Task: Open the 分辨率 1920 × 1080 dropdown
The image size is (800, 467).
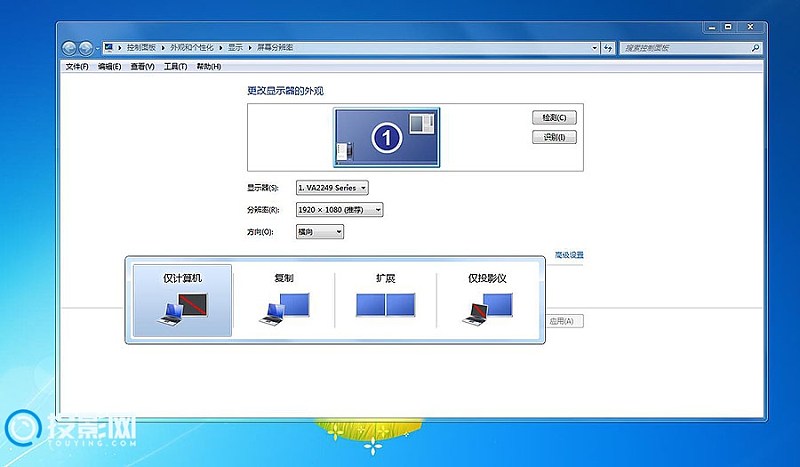Action: 339,210
